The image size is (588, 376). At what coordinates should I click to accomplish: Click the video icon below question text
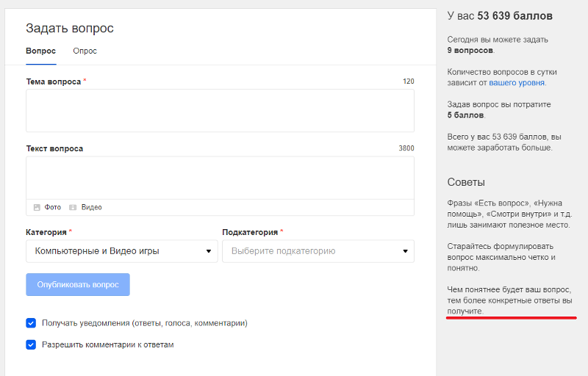[x=73, y=207]
